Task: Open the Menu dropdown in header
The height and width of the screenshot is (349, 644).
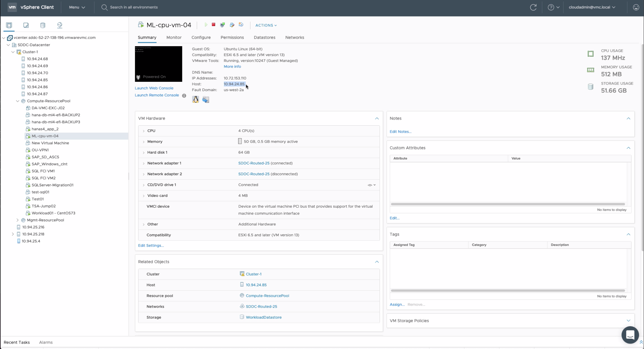Action: (x=77, y=7)
